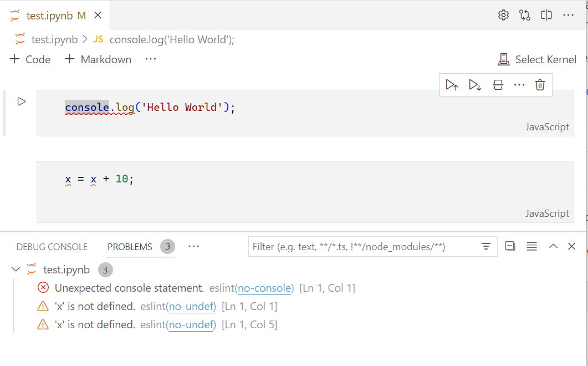Open the no-console eslint rule link
This screenshot has width=588, height=366.
pyautogui.click(x=264, y=288)
